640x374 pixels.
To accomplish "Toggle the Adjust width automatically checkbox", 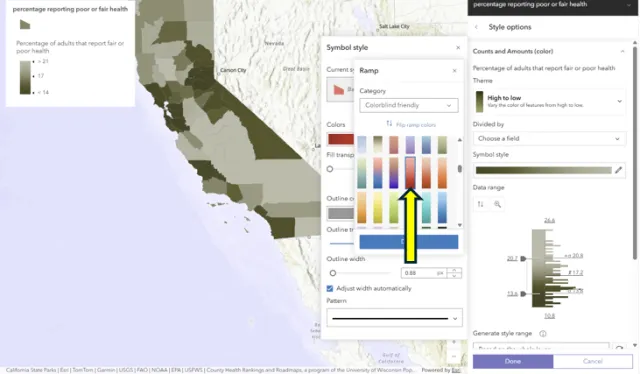I will point(330,289).
